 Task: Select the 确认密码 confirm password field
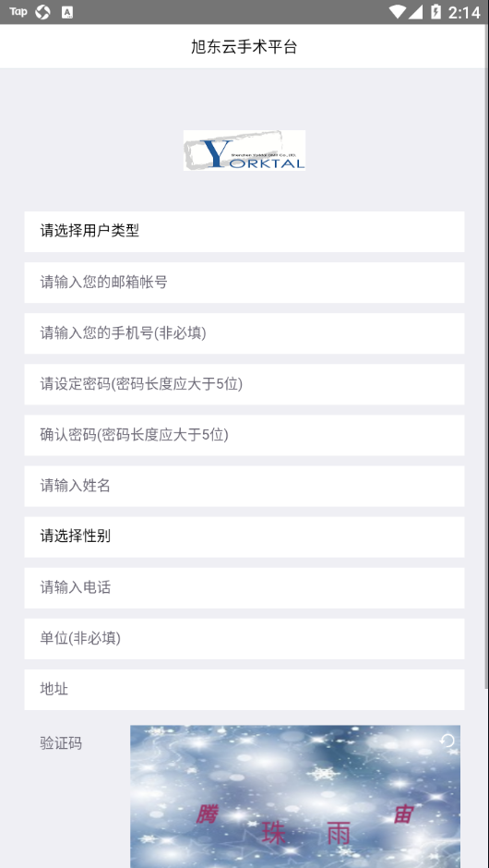(x=244, y=435)
